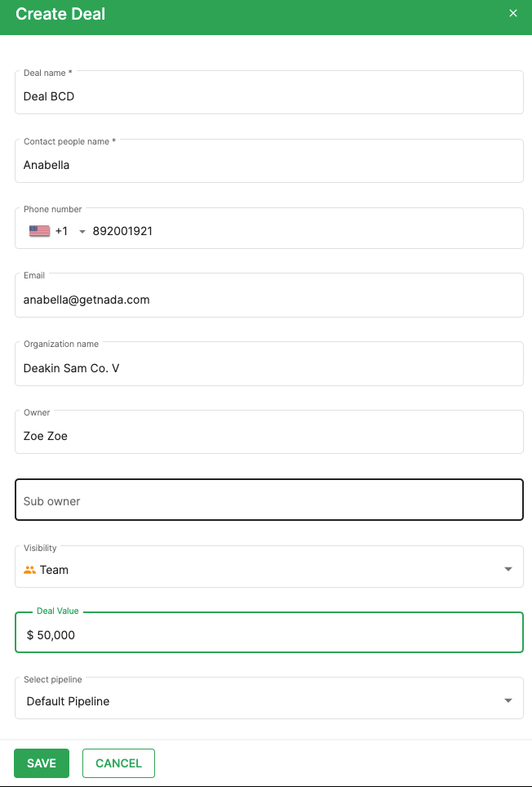Cancel deal creation
Viewport: 532px width, 787px height.
coord(118,763)
